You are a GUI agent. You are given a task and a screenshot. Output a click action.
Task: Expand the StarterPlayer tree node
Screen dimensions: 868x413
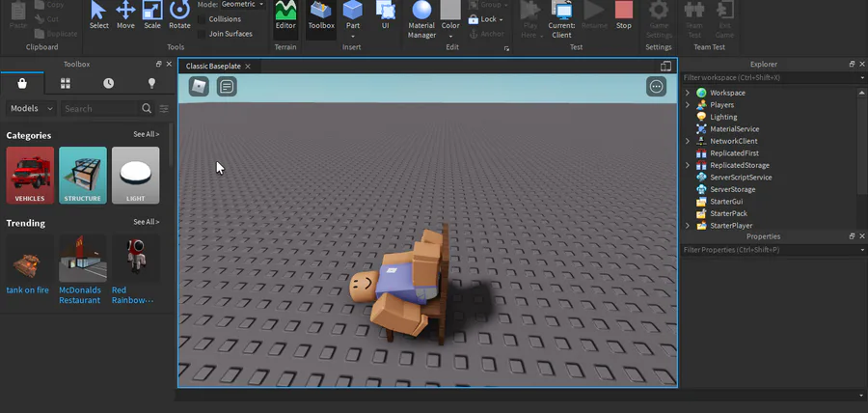688,226
